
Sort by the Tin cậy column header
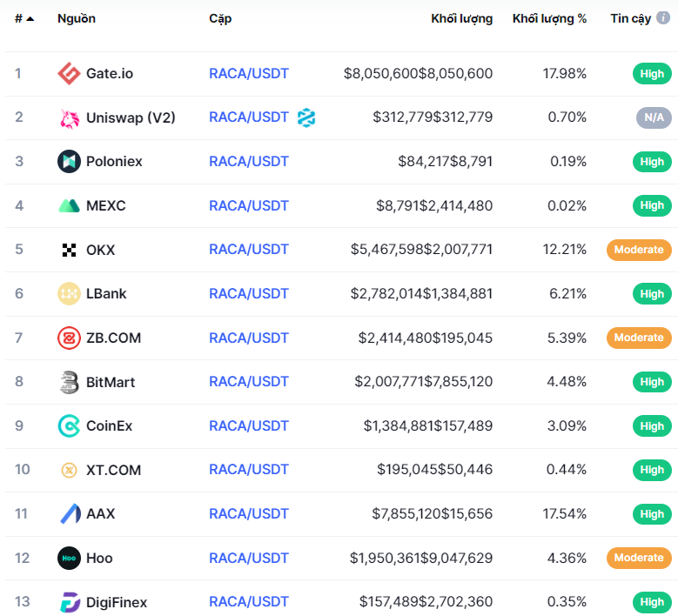click(x=630, y=19)
